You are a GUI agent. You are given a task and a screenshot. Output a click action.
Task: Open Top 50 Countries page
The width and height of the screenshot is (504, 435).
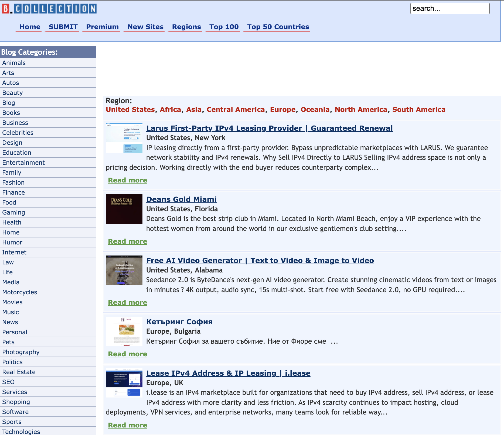(x=278, y=27)
